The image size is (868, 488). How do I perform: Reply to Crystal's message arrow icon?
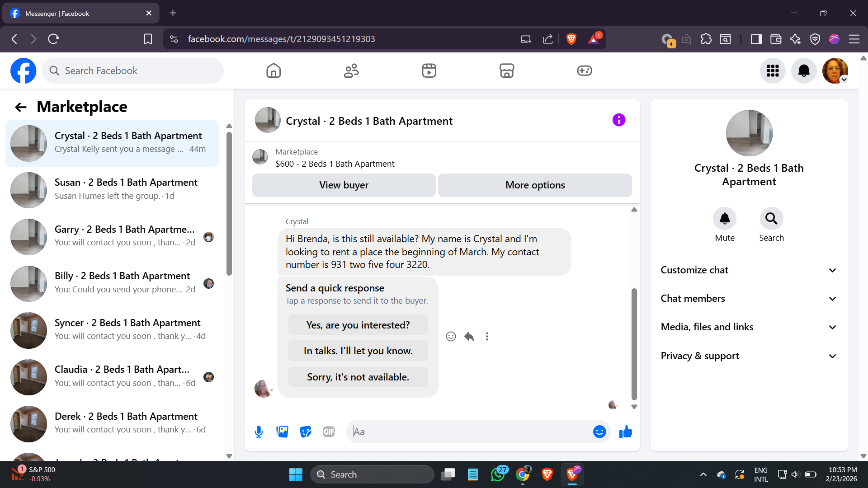tap(469, 337)
